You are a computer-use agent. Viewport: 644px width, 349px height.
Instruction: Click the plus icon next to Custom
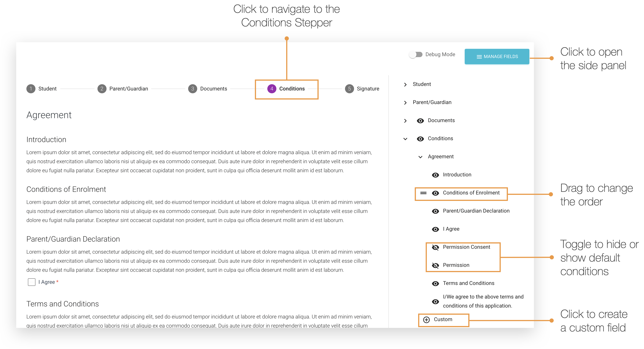point(426,320)
